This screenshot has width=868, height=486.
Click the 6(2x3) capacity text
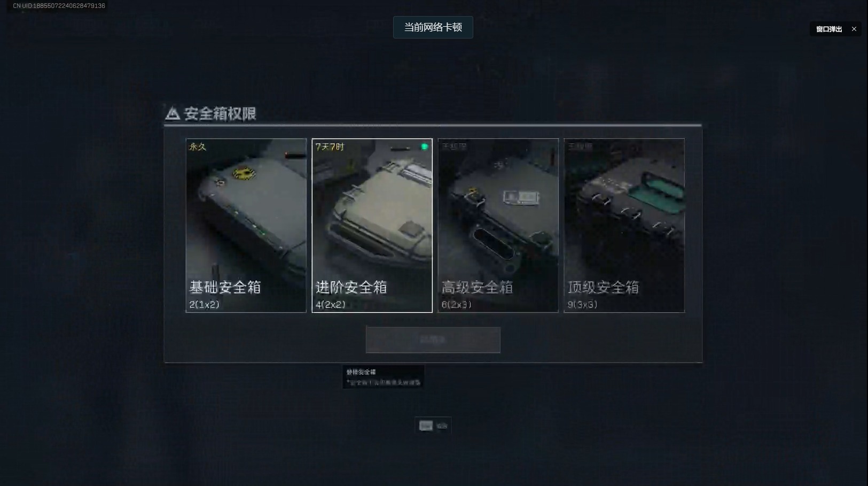coord(456,304)
